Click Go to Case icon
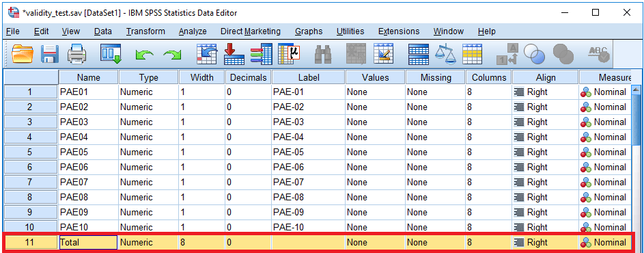This screenshot has height=253, width=644. click(x=207, y=54)
